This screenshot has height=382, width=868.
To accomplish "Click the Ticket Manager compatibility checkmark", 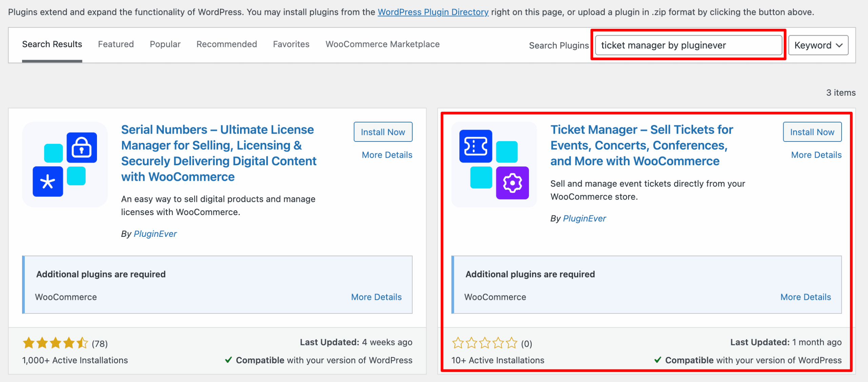I will pos(658,360).
